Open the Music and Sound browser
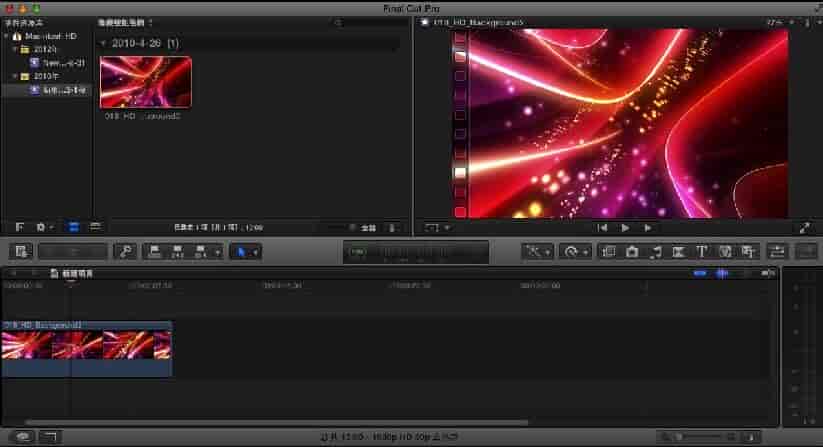823x447 pixels. (x=655, y=251)
